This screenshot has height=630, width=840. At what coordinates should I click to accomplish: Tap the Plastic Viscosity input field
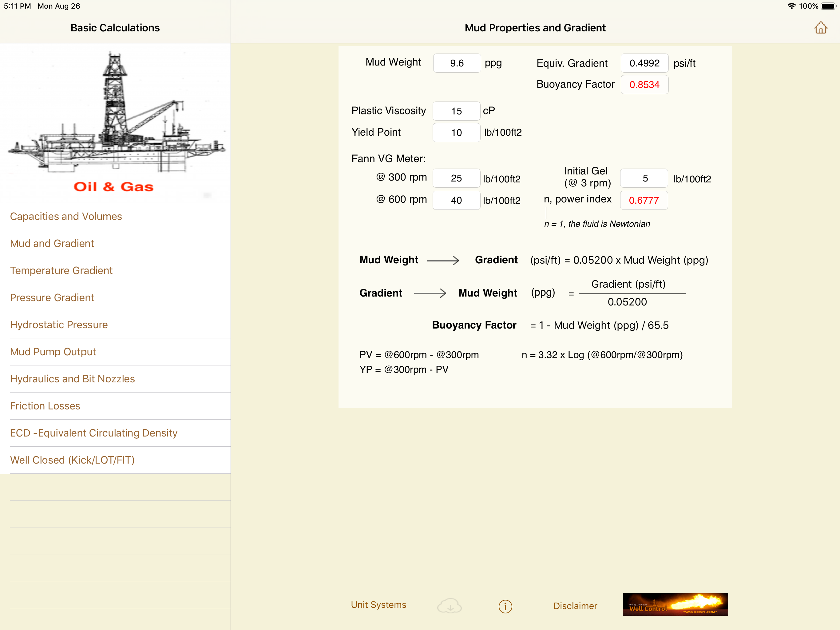click(x=456, y=111)
